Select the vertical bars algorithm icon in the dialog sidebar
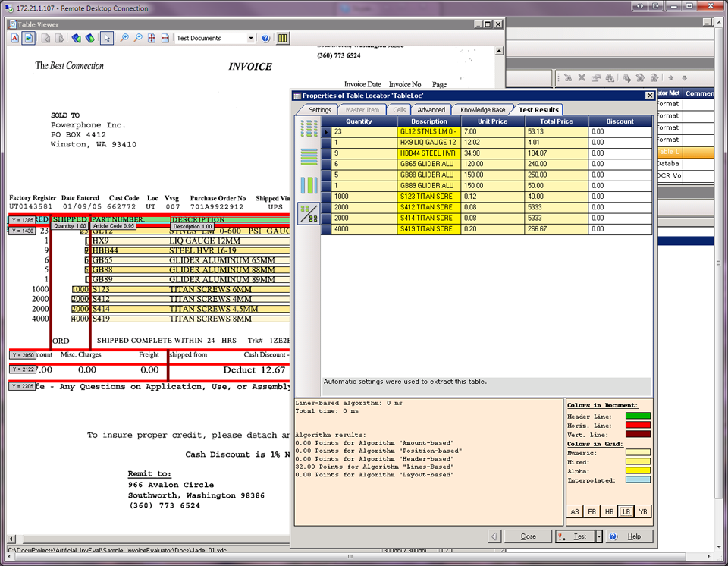This screenshot has height=566, width=728. click(309, 185)
